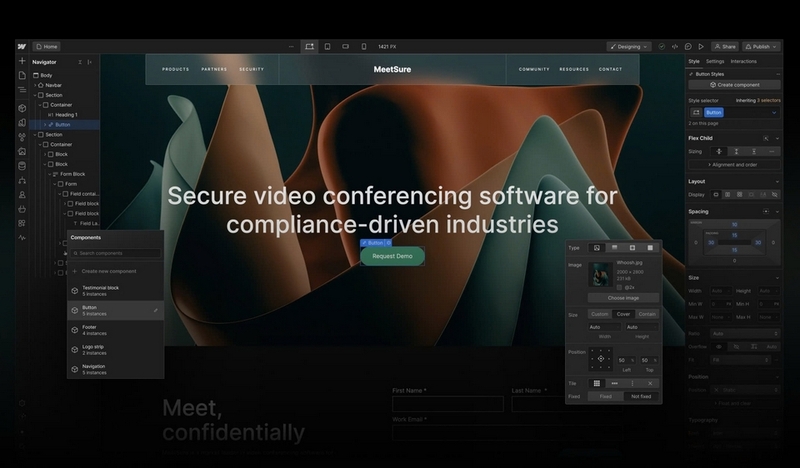This screenshot has width=800, height=468.
Task: Open the Home page tab button
Action: [x=47, y=46]
